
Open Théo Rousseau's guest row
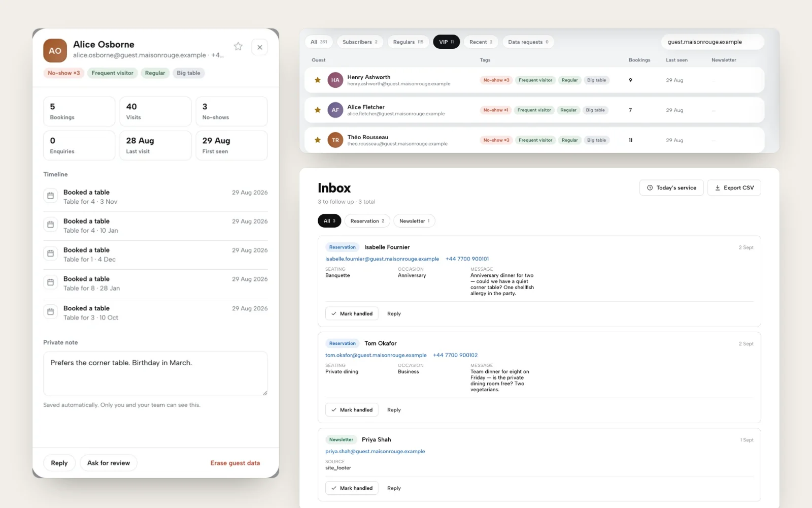(534, 140)
